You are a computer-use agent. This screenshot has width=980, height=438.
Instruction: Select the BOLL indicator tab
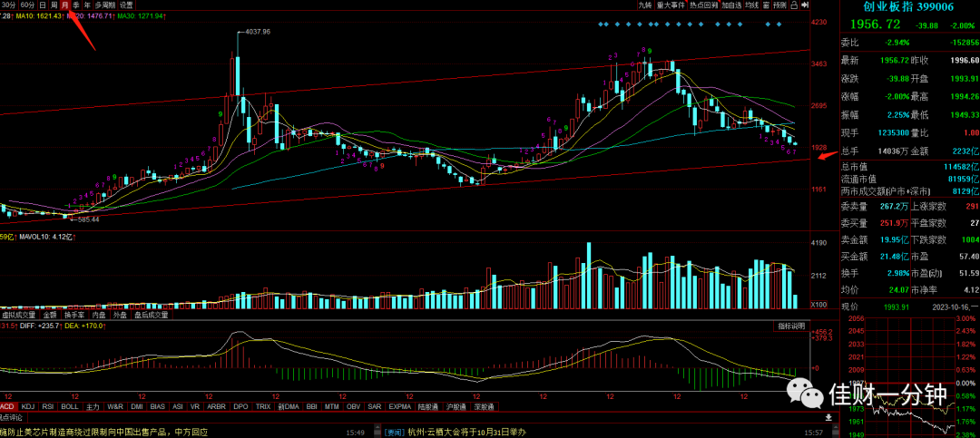(70, 407)
